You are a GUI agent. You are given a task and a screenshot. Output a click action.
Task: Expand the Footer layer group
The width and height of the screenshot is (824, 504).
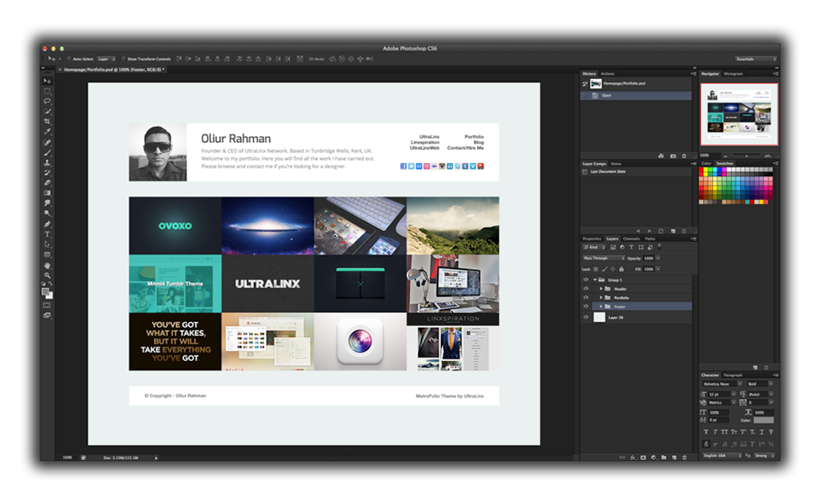tap(601, 307)
